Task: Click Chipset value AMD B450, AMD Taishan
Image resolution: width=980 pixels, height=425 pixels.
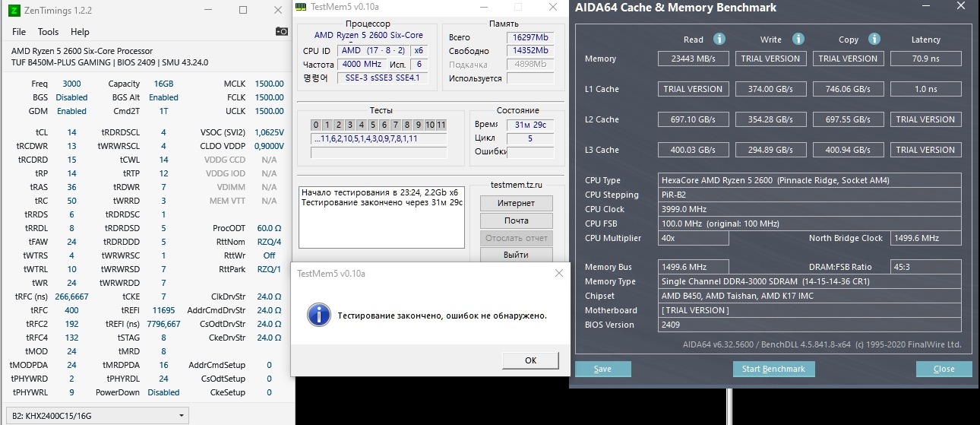Action: click(x=810, y=296)
